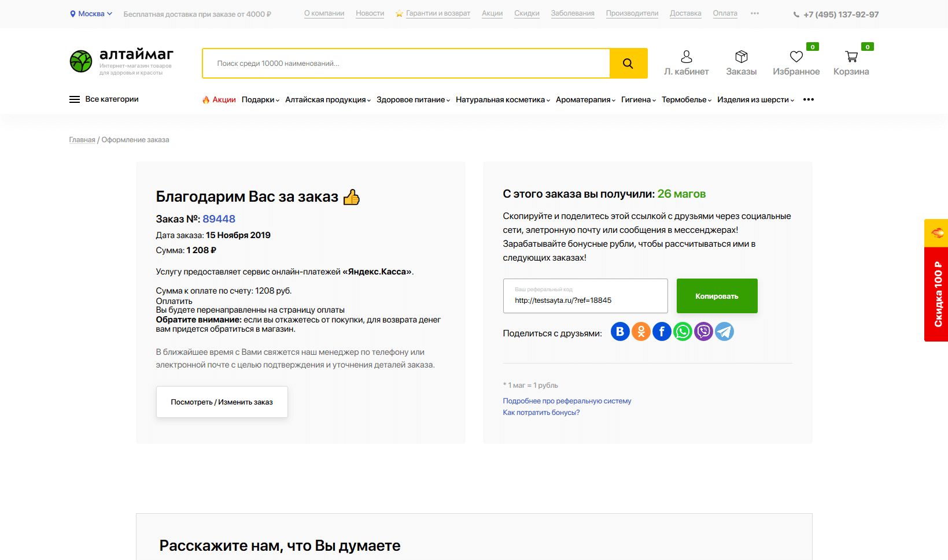Share via the Telegram icon
The width and height of the screenshot is (948, 560).
[x=724, y=332]
